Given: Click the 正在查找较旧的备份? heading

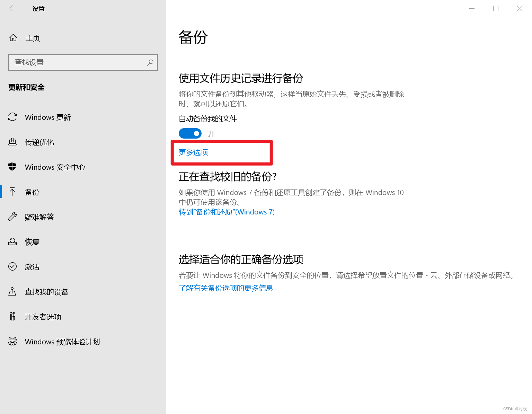Looking at the screenshot, I should pyautogui.click(x=228, y=177).
